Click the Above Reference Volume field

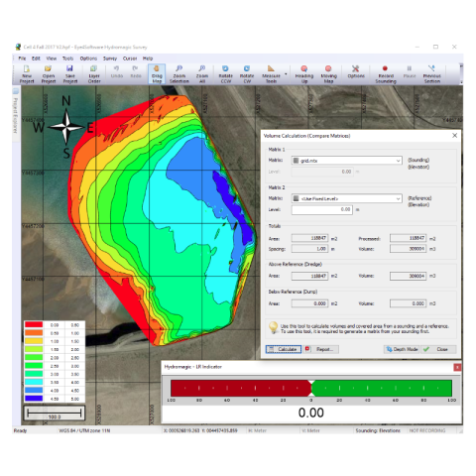tap(408, 276)
